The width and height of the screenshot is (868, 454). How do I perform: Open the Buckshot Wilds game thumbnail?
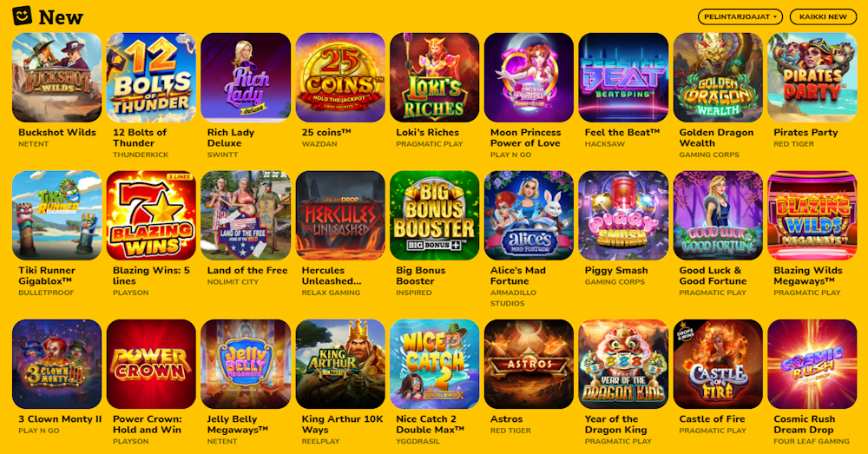coord(57,77)
